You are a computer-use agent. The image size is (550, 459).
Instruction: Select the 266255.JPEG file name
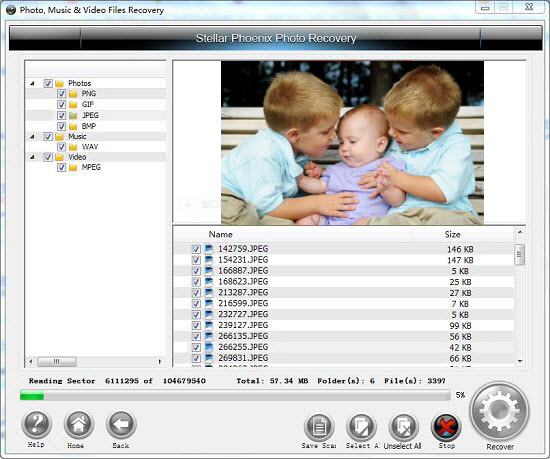243,347
